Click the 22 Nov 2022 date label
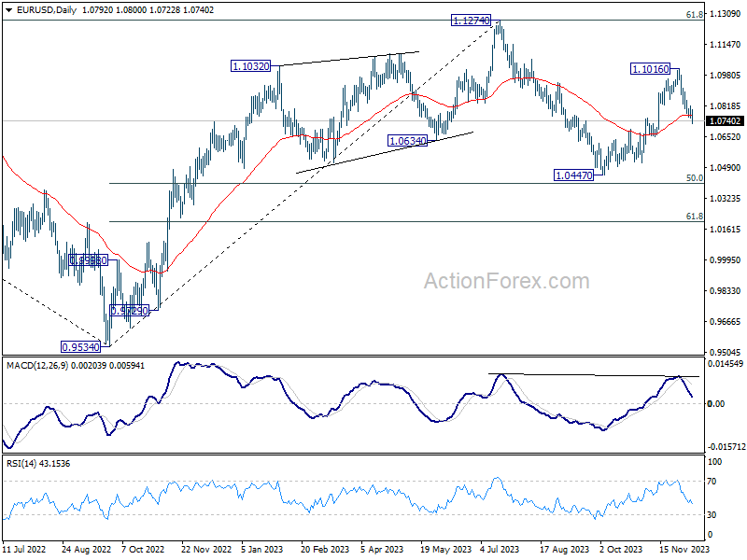The image size is (747, 560). 206,549
